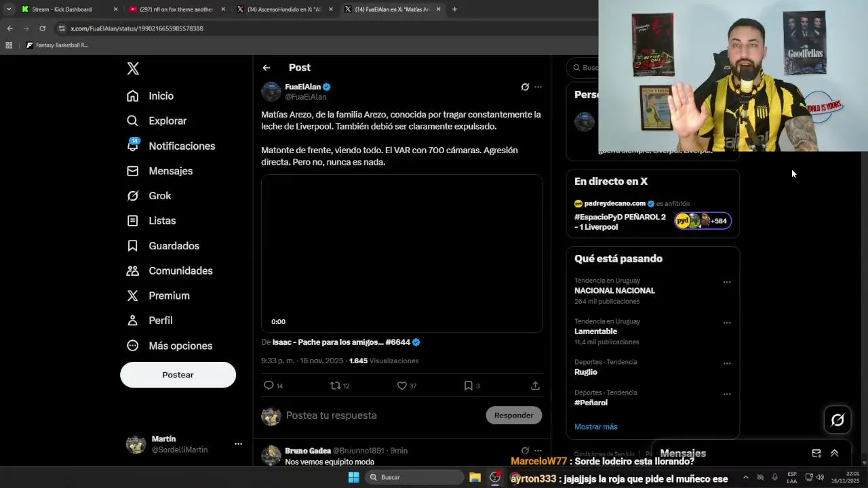Open a new browser tab
This screenshot has width=868, height=488.
coord(454,9)
